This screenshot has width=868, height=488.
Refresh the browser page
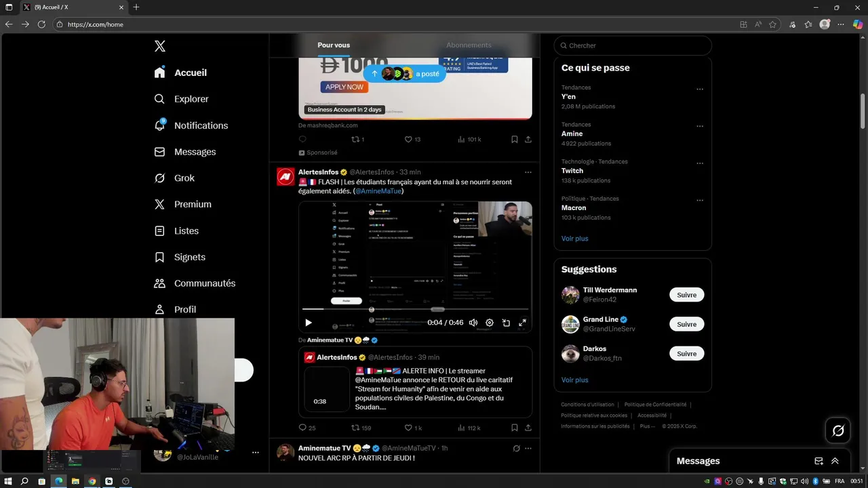(41, 24)
